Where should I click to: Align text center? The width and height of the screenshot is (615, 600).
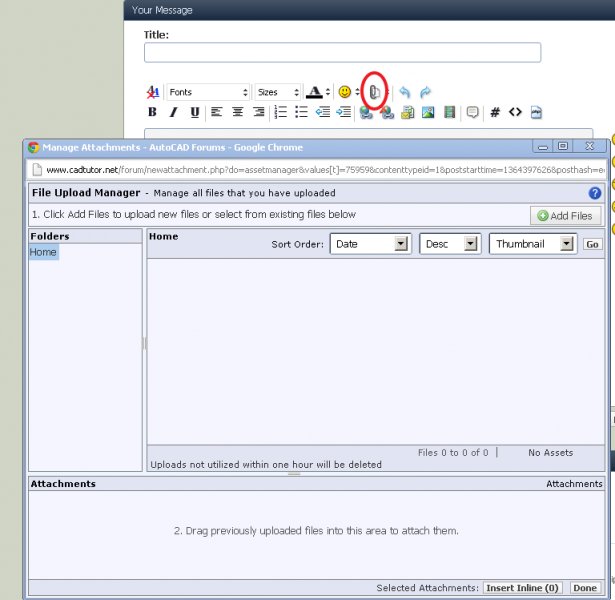coord(237,112)
